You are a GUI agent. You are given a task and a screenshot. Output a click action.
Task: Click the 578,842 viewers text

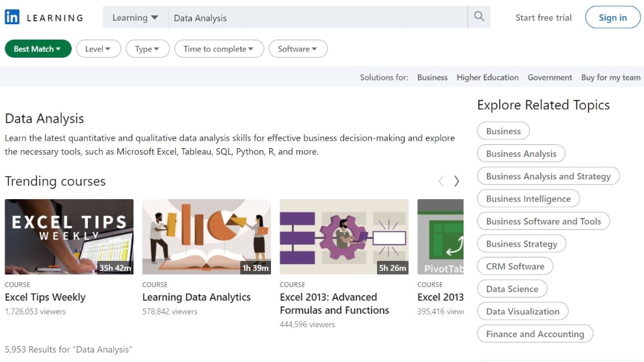click(170, 312)
